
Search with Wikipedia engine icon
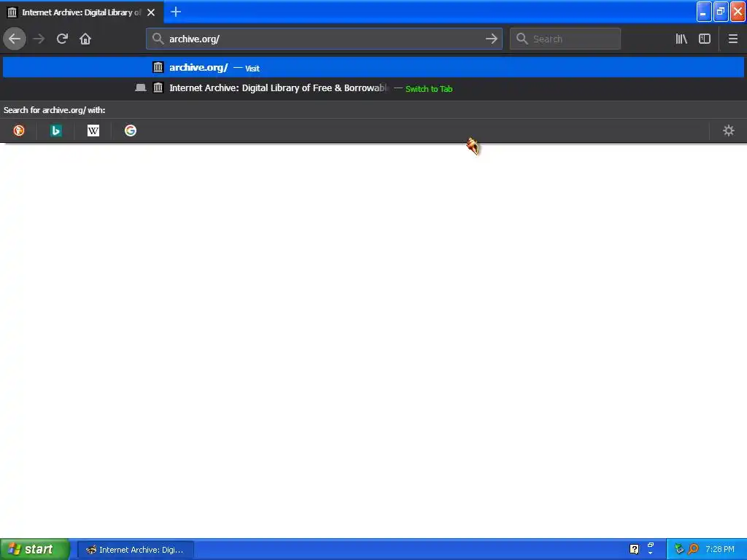[x=93, y=131]
